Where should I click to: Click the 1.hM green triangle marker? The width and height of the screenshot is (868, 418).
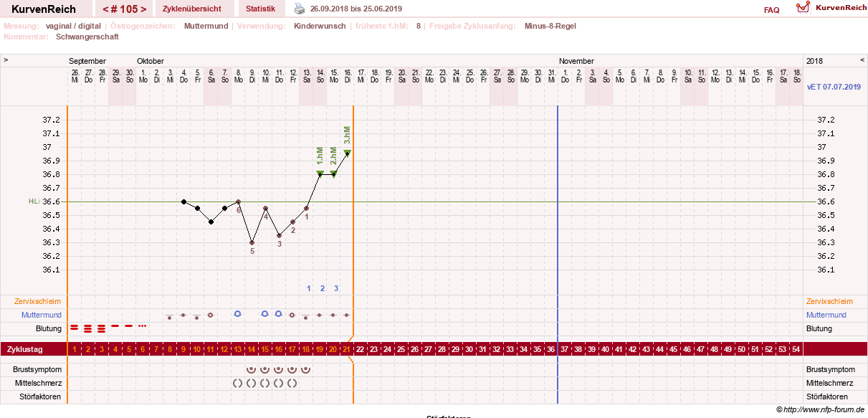(320, 174)
